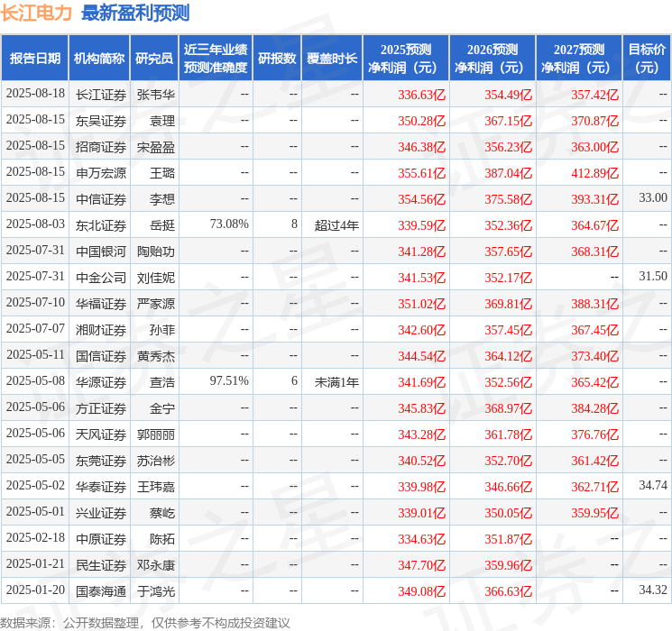The width and height of the screenshot is (672, 631).
Task: Select the 长江证券 institution cell
Action: click(x=101, y=95)
